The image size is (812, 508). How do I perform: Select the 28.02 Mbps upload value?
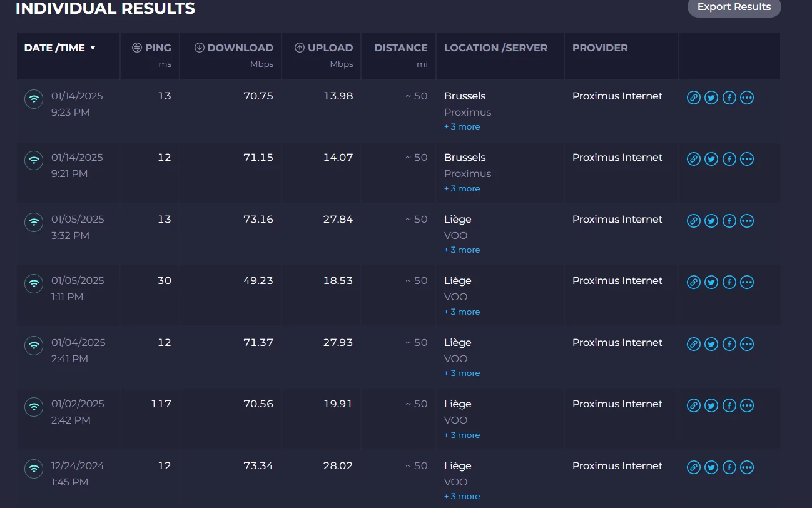click(x=338, y=465)
